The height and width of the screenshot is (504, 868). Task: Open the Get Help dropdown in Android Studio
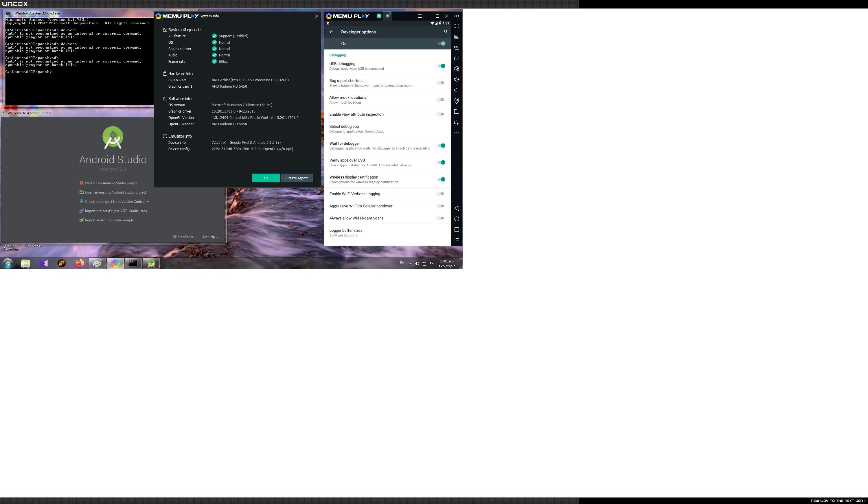point(210,237)
